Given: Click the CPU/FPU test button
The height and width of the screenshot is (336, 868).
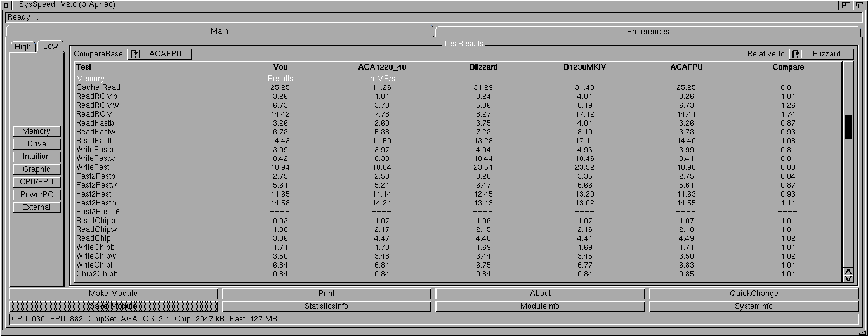Looking at the screenshot, I should point(36,182).
